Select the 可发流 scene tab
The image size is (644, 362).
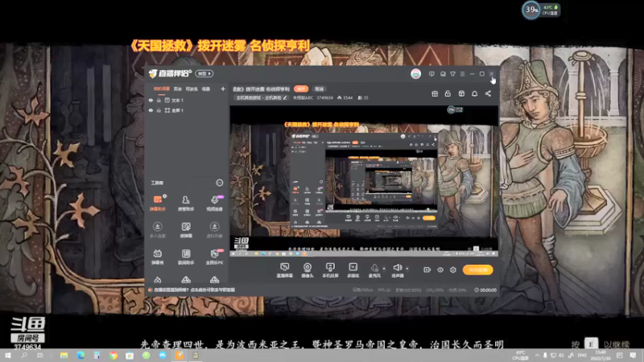tap(192, 88)
